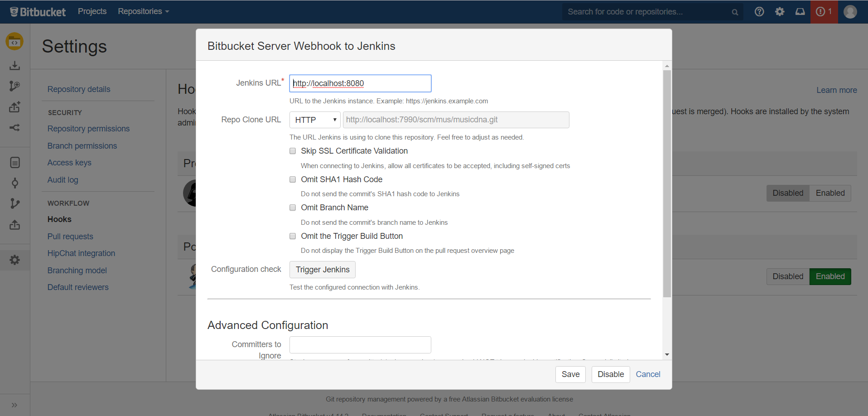Click the 'SECURITY' section label
The width and height of the screenshot is (868, 416).
[x=65, y=113]
